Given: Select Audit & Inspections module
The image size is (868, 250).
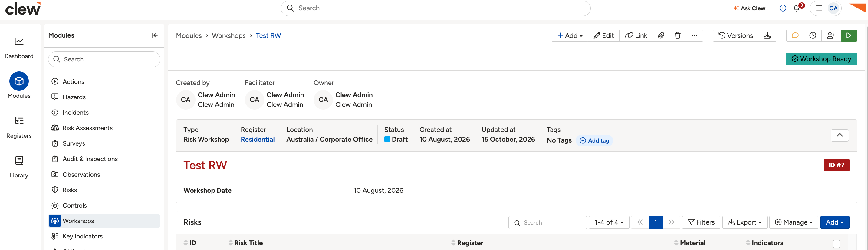Looking at the screenshot, I should click(104, 159).
